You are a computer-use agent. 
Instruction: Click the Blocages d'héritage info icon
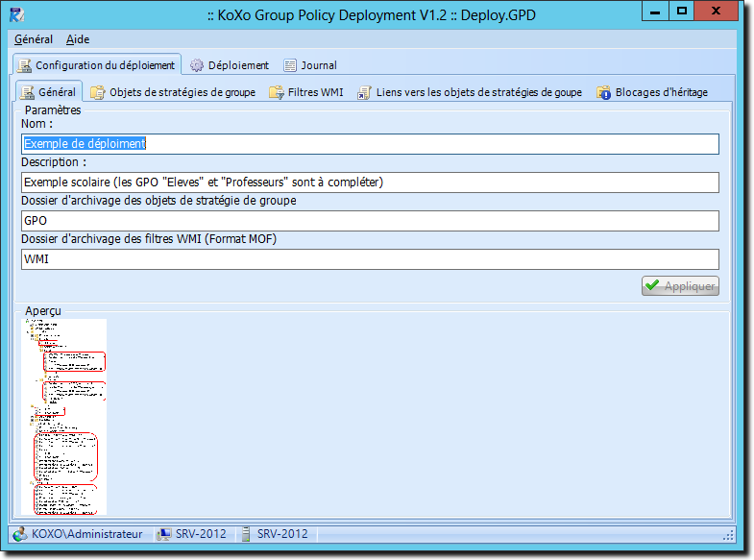[603, 92]
